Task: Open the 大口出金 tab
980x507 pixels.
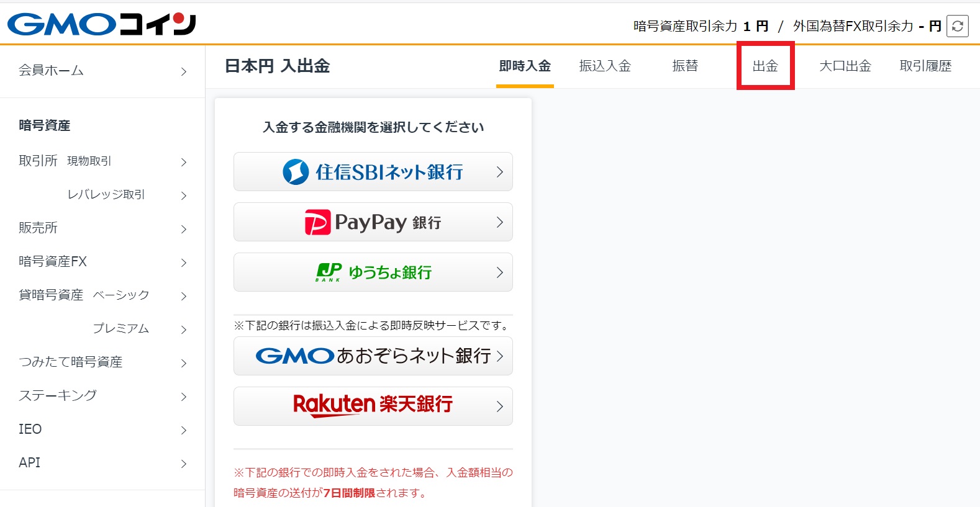Action: 845,66
